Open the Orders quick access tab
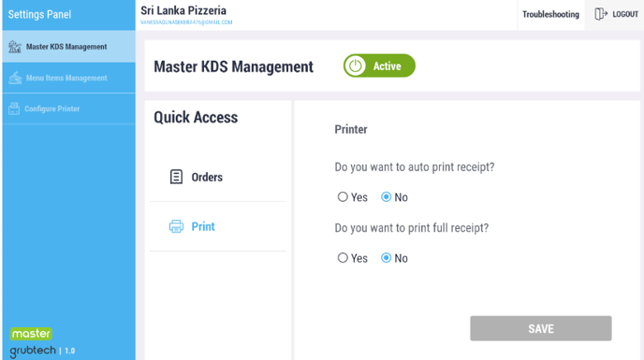The width and height of the screenshot is (644, 360). (x=218, y=177)
